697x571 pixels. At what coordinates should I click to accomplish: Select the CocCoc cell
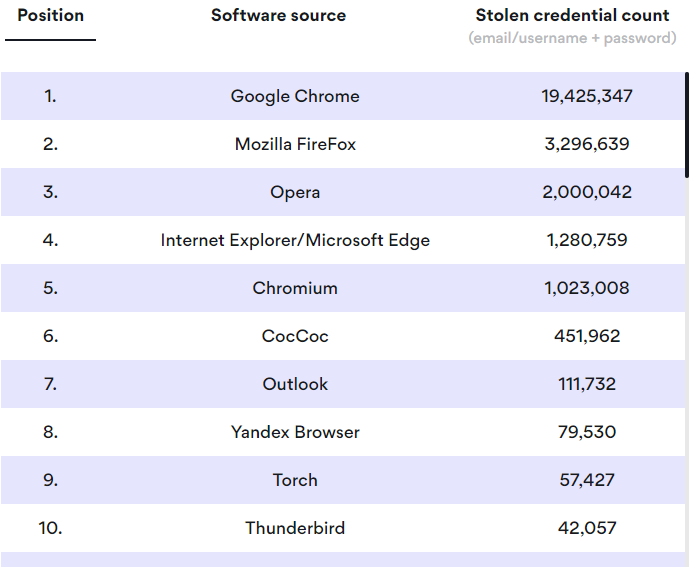coord(295,336)
